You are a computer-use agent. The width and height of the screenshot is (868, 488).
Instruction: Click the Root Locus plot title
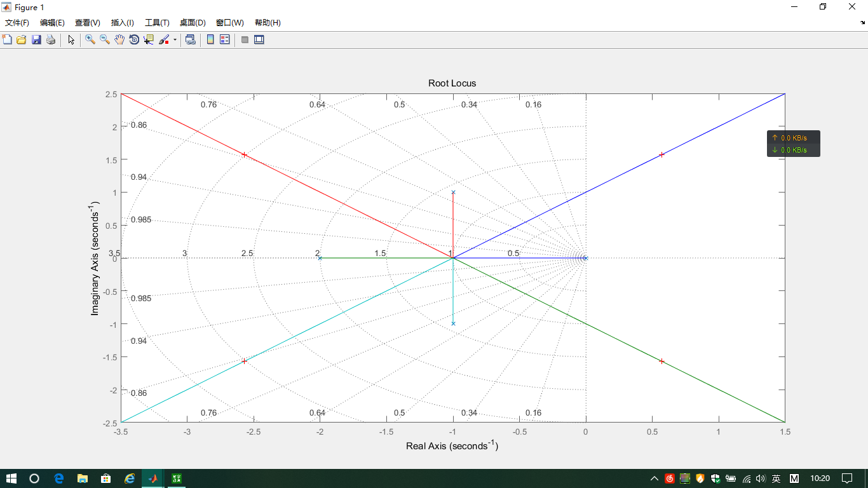coord(452,83)
